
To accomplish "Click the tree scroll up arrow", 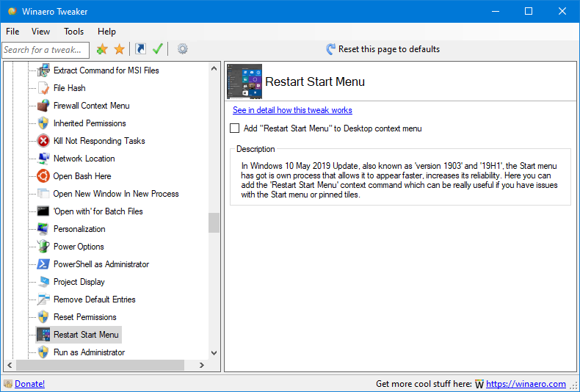I will coord(214,69).
